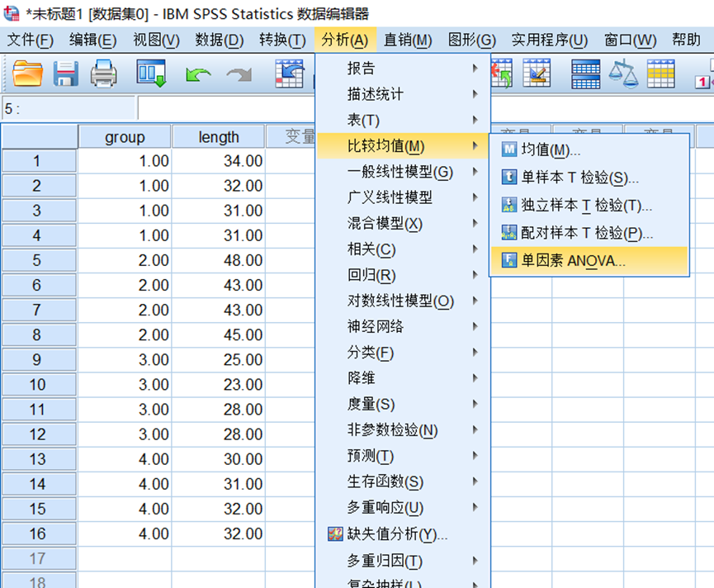714x588 pixels.
Task: Choose 单样本 T 检验(S)... option
Action: coord(589,178)
